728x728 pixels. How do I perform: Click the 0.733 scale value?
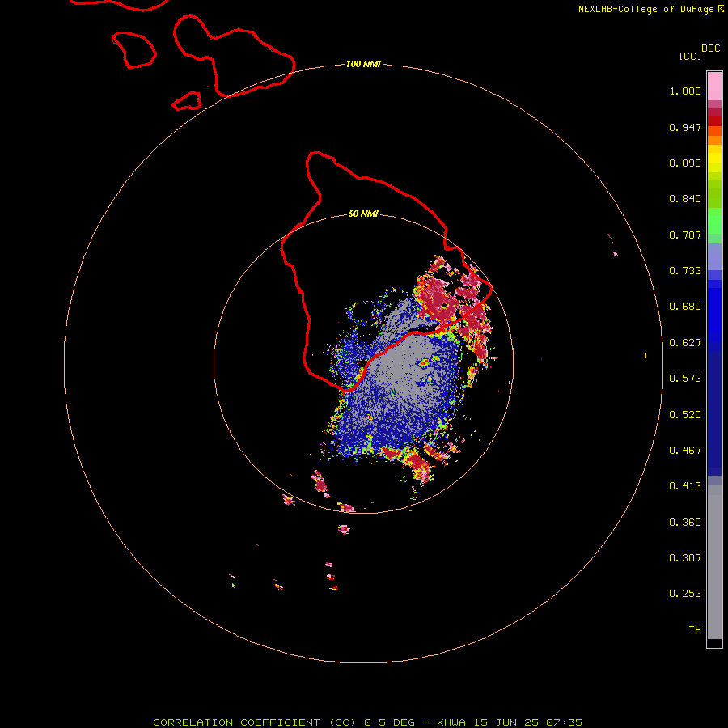pos(685,271)
